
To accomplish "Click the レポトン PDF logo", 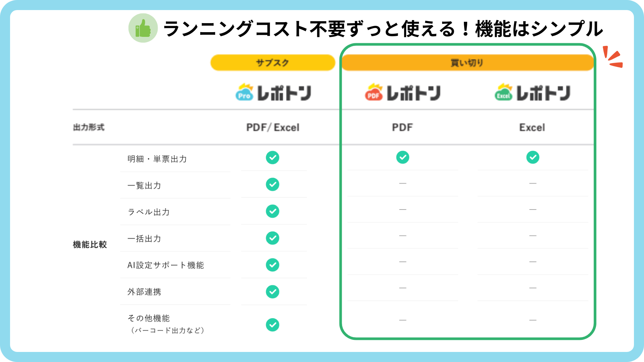I will (403, 93).
